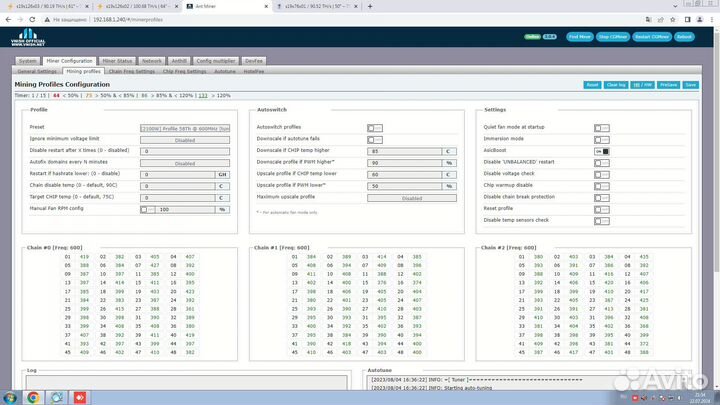Click the Save button

point(689,85)
